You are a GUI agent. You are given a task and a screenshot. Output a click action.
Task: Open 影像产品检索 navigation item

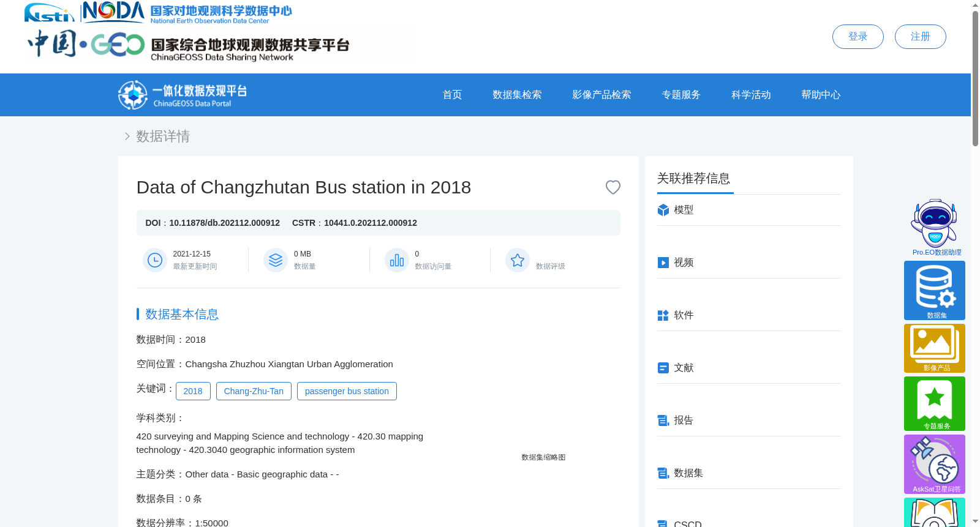[x=601, y=95]
